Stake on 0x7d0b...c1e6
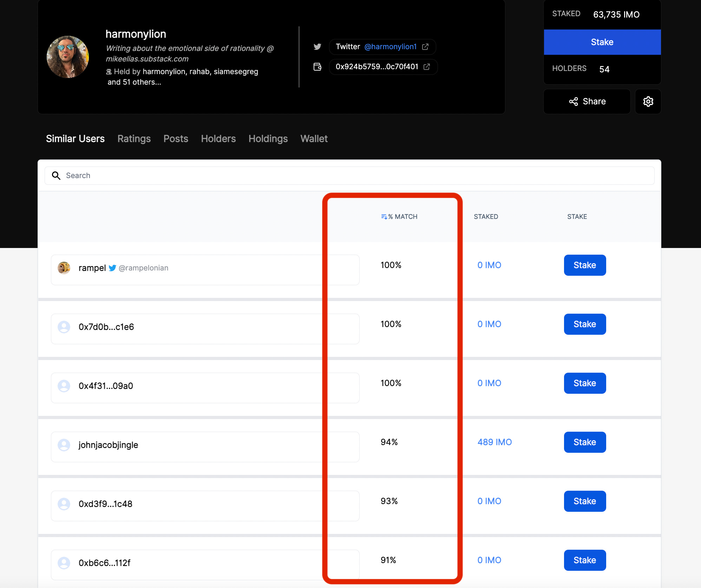701x588 pixels. click(x=585, y=324)
